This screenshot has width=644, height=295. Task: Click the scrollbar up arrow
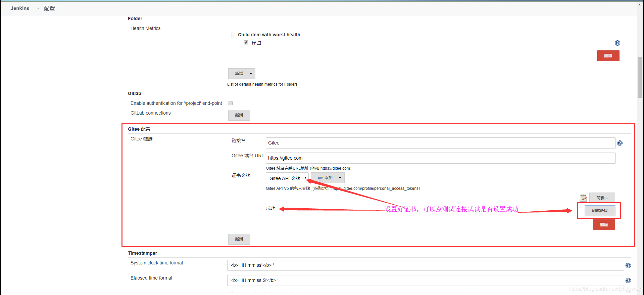tap(640, 5)
